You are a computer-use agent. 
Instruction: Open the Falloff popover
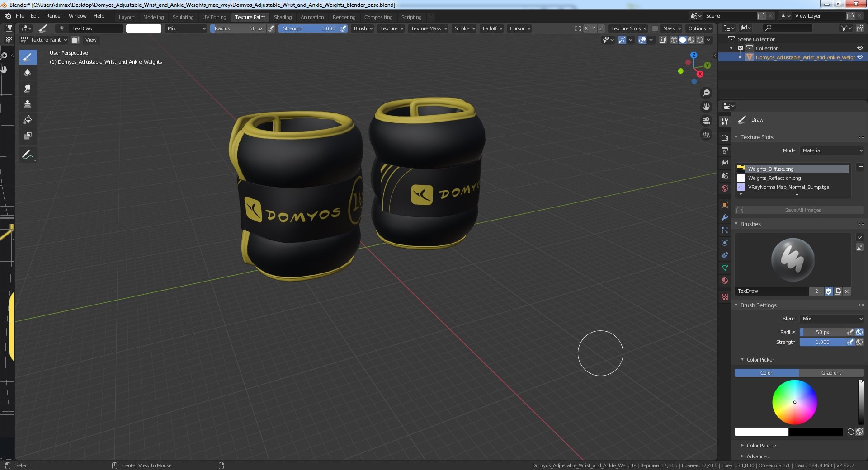(492, 28)
